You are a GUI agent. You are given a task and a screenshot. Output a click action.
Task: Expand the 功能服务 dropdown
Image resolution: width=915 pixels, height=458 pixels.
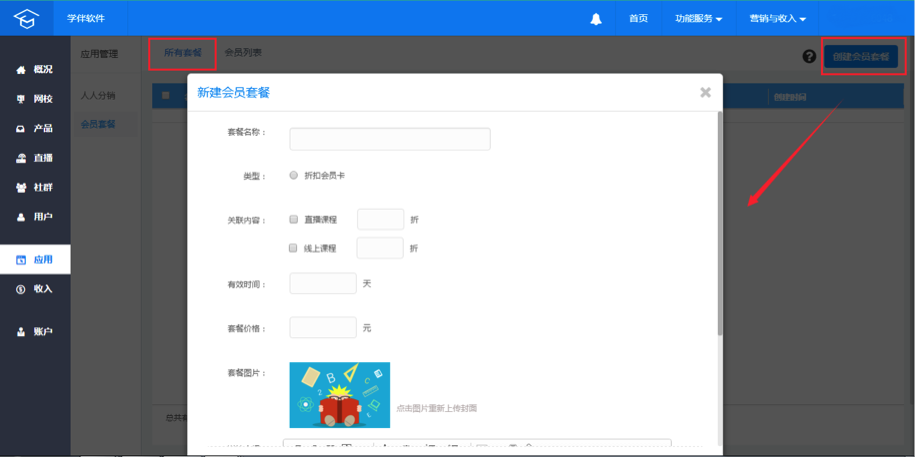[699, 19]
